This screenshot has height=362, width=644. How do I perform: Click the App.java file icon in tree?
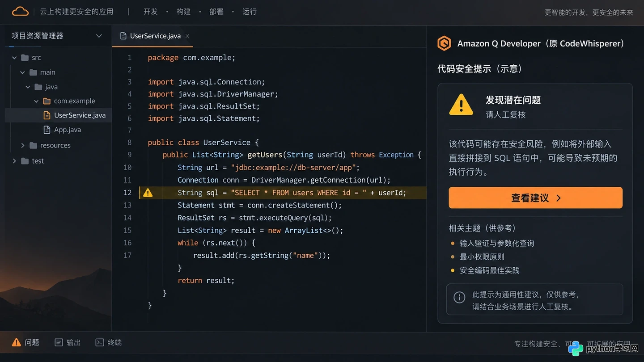tap(47, 130)
